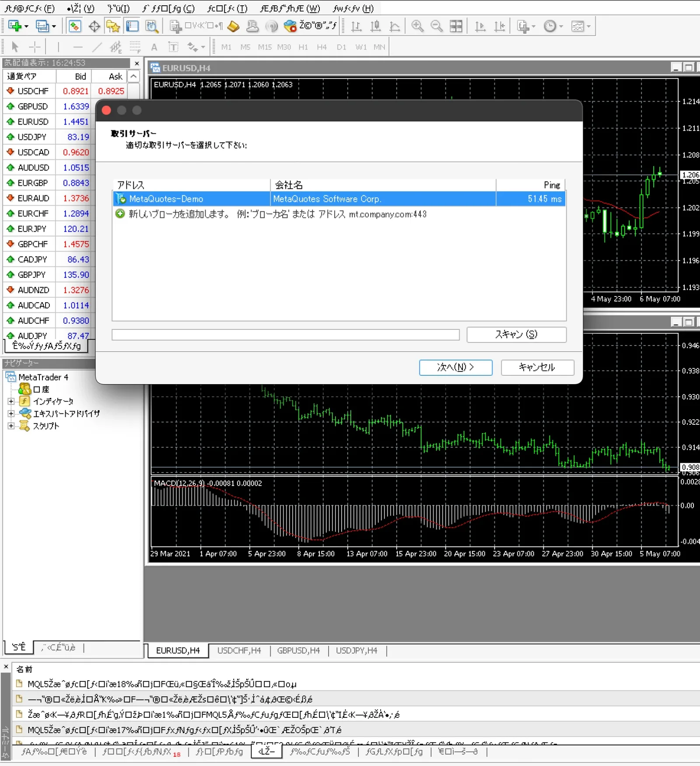Click the New Order document icon
The image size is (700, 766).
[x=175, y=26]
